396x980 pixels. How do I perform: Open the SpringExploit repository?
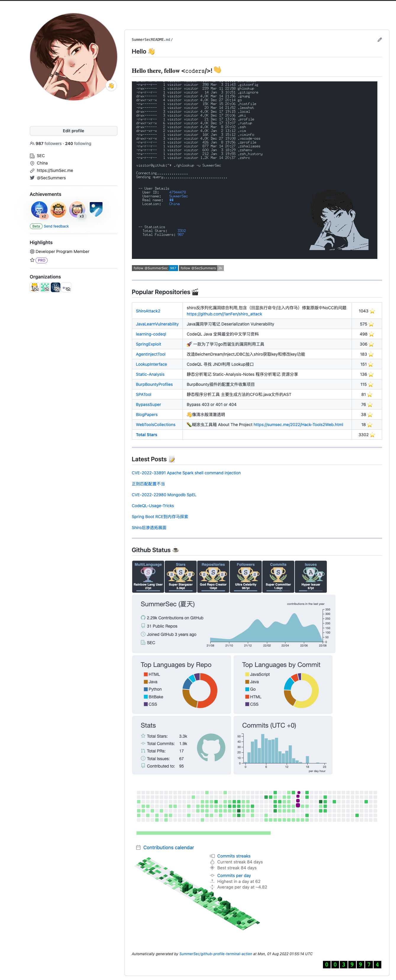click(148, 344)
